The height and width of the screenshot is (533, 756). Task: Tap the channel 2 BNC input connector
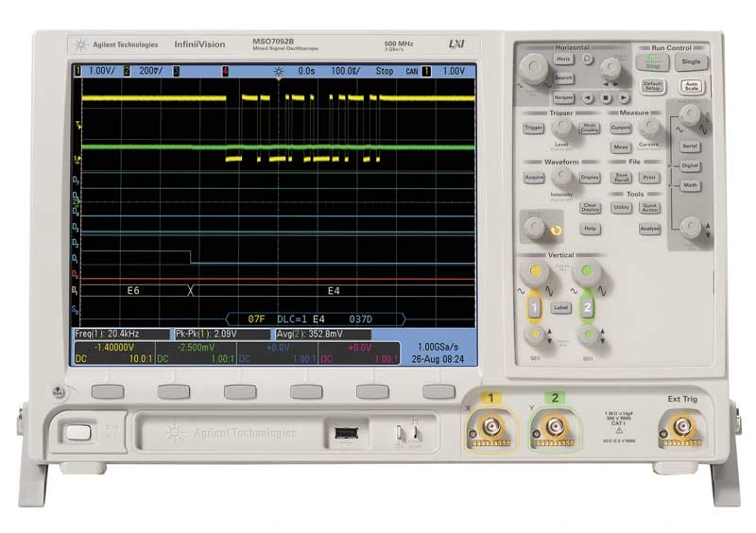(555, 427)
